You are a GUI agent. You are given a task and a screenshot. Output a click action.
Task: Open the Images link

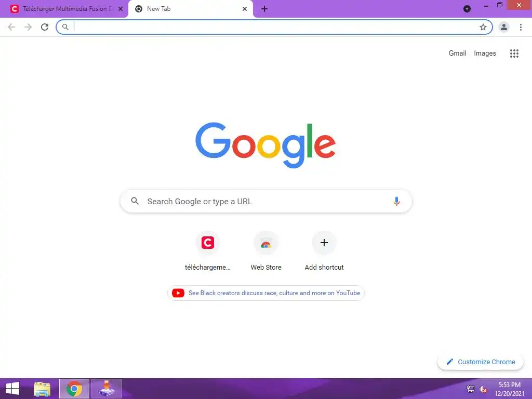[485, 54]
